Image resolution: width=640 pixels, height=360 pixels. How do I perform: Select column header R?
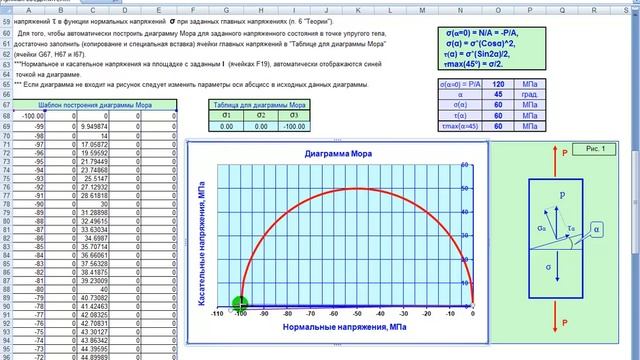tap(594, 11)
